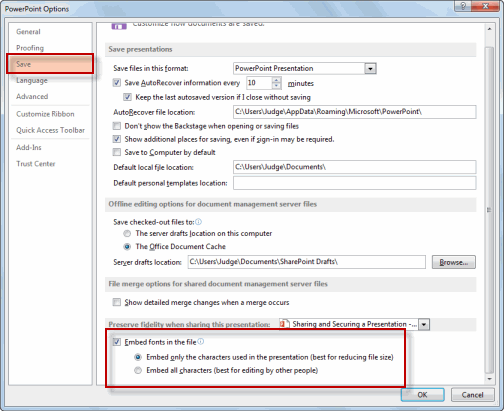Screen dimensions: 504x411
Task: Increase AutoRecover minutes with up arrow
Action: tap(276, 80)
